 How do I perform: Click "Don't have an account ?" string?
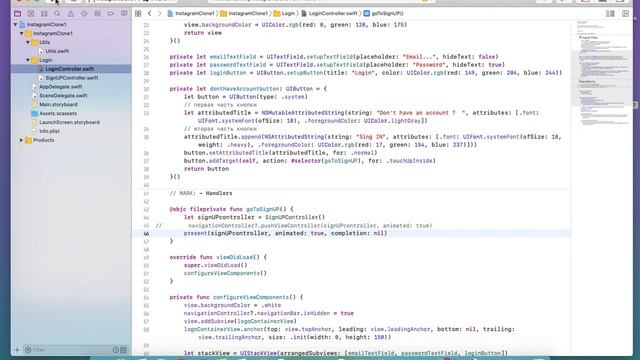pyautogui.click(x=421, y=113)
